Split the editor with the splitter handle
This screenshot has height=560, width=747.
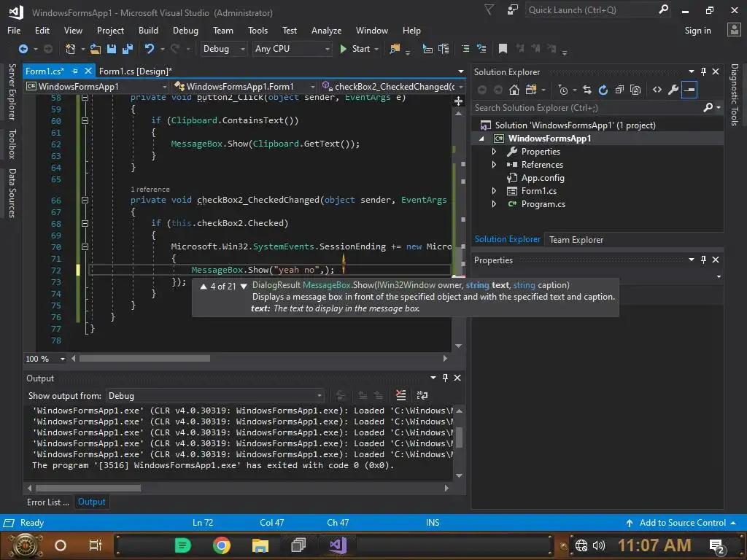click(x=458, y=101)
